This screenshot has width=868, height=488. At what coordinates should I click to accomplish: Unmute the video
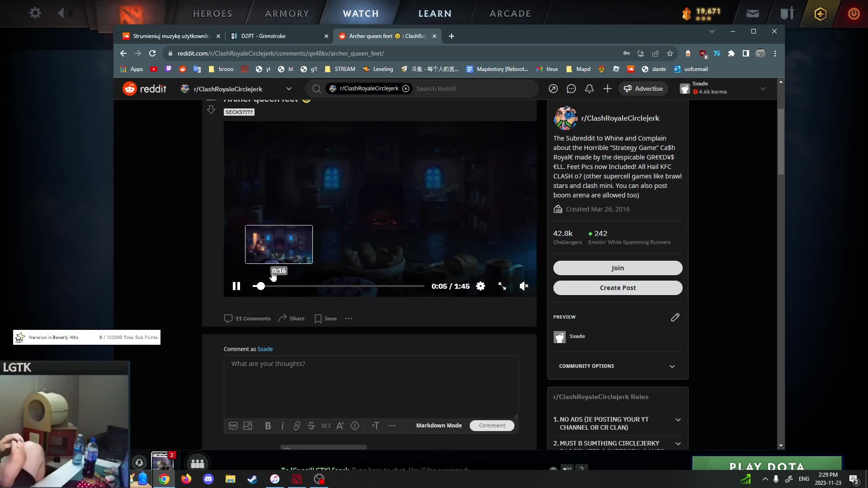524,286
